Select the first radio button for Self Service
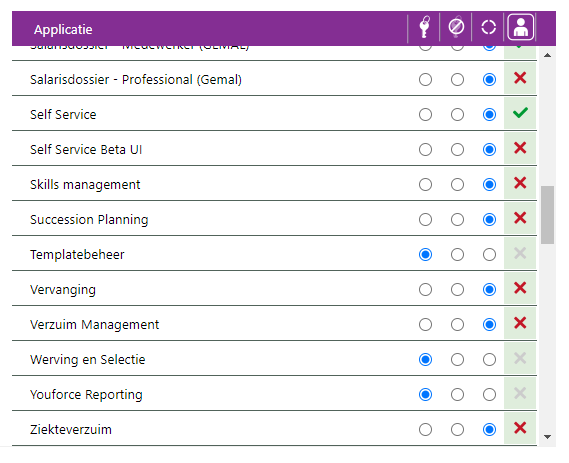569x463 pixels. point(425,115)
